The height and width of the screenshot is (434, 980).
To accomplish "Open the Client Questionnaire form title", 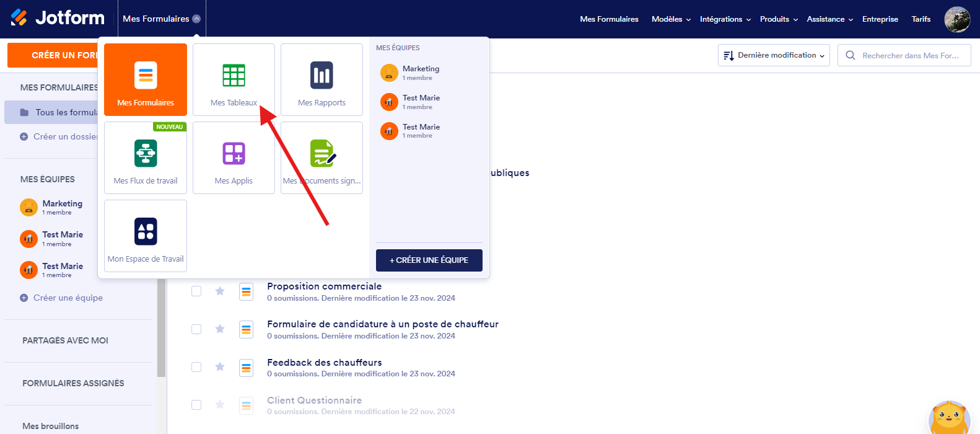I will click(314, 401).
